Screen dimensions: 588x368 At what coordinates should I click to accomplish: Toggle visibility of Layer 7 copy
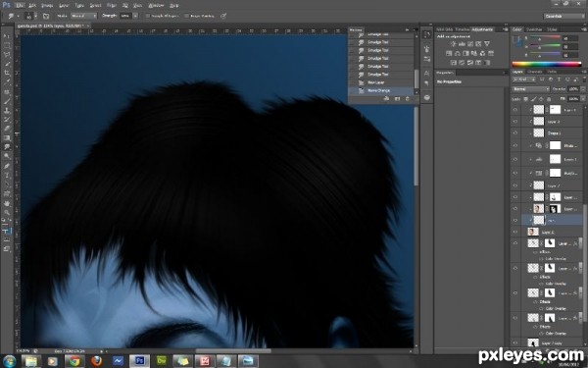(x=515, y=342)
